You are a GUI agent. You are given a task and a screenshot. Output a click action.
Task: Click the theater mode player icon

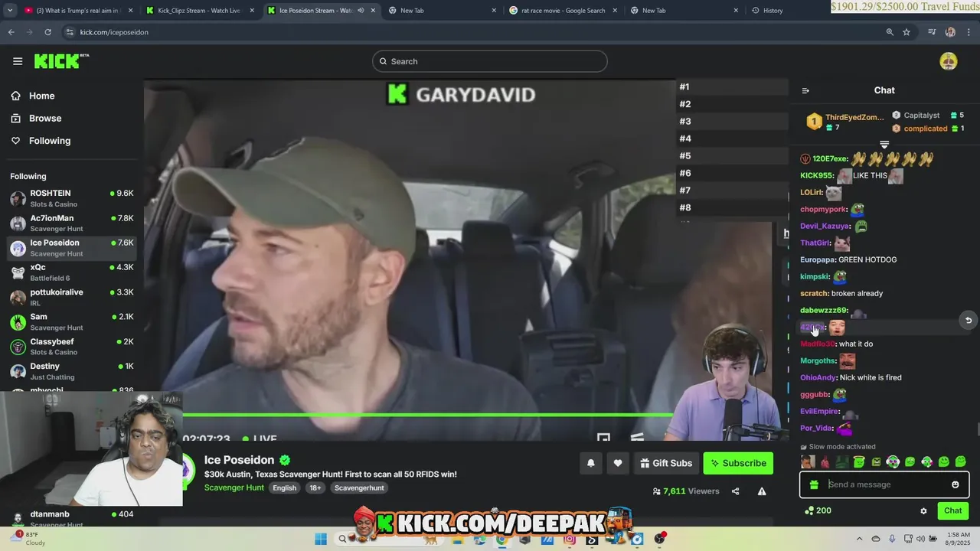point(604,438)
